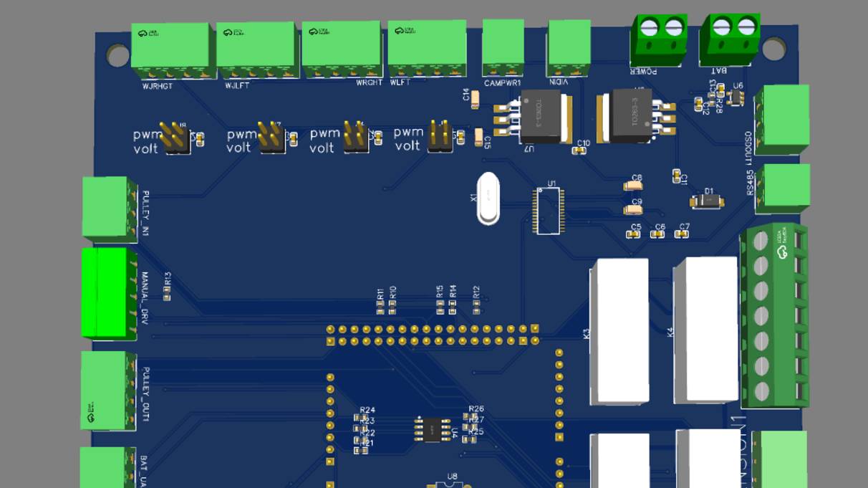This screenshot has height=488, width=868.
Task: Select the double-row gold pin header
Action: click(x=433, y=335)
